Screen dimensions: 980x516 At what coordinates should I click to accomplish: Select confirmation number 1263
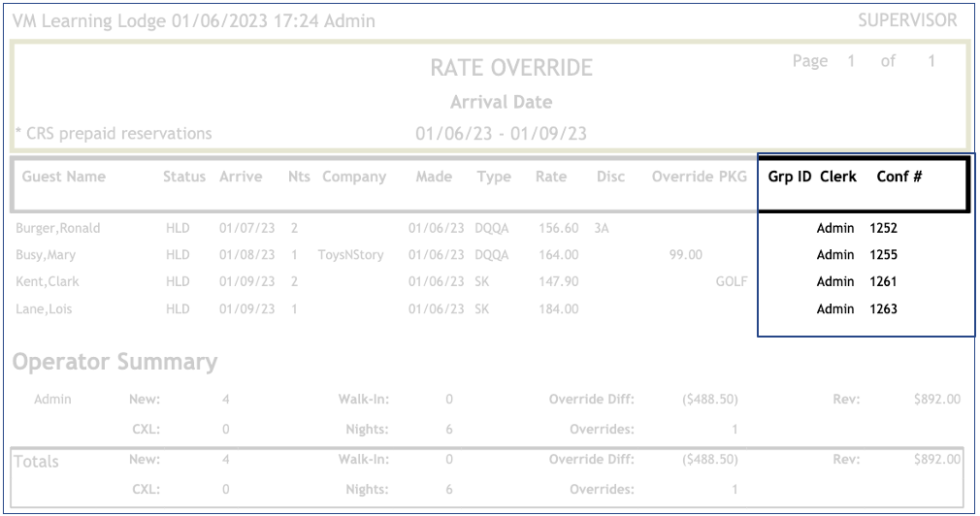click(883, 309)
